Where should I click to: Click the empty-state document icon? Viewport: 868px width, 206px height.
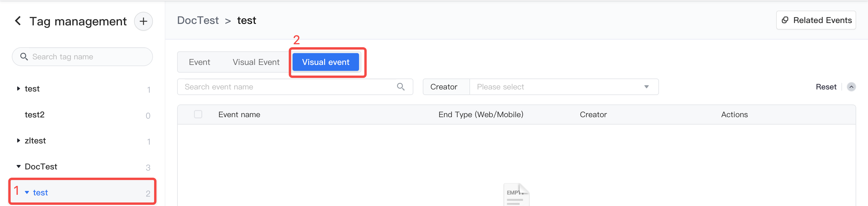pos(516,194)
